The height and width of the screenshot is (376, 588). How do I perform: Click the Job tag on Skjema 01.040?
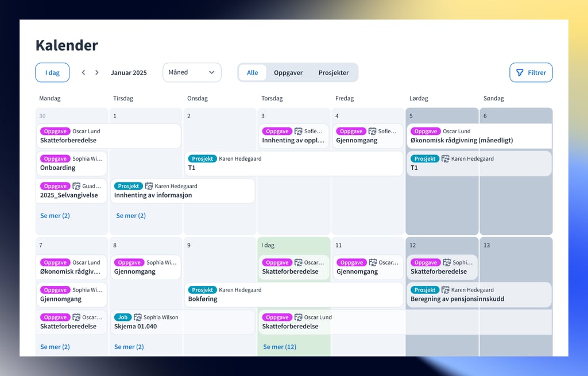coord(122,317)
